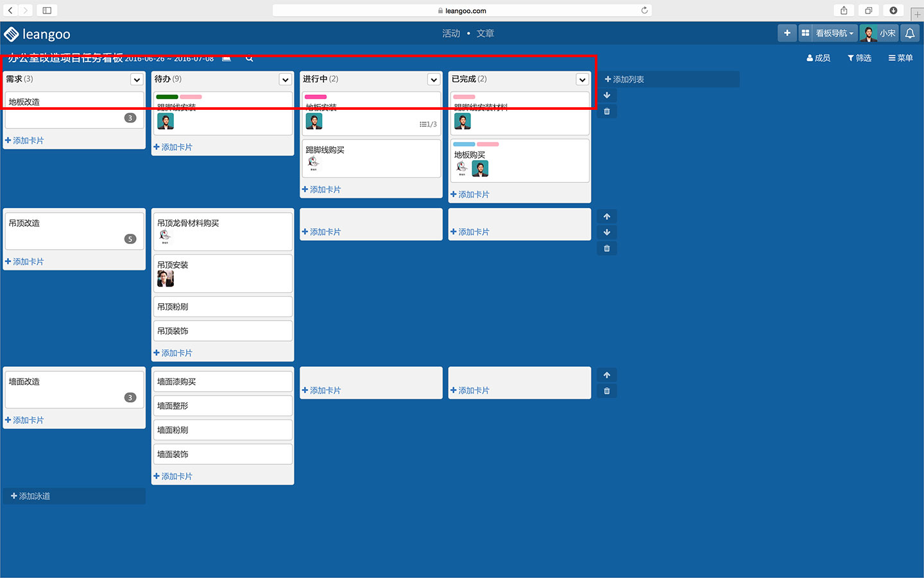Viewport: 924px width, 578px height.
Task: Click 添加泳道 to add a swimlane
Action: tap(31, 496)
